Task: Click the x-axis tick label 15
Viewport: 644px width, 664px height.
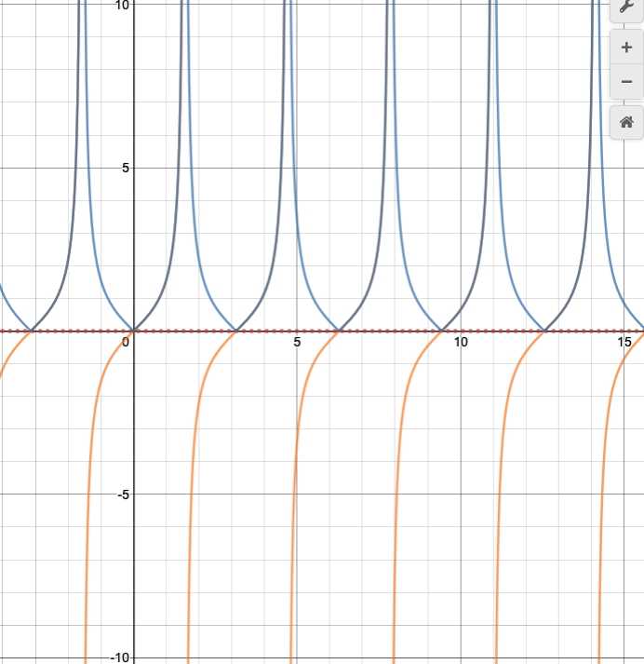Action: 624,343
